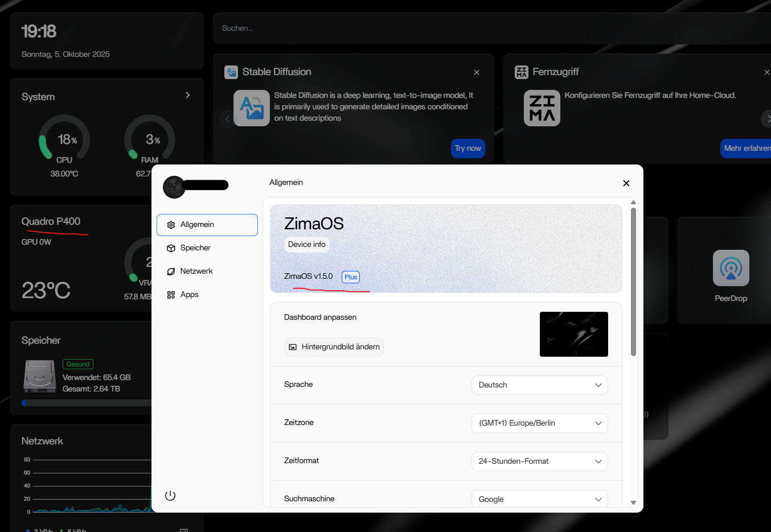Click the small Fernzugriff header icon
Screen dimensions: 771x532
522,72
